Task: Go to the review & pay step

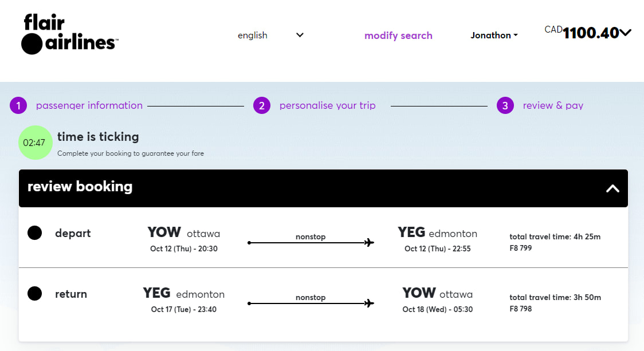Action: coord(552,105)
